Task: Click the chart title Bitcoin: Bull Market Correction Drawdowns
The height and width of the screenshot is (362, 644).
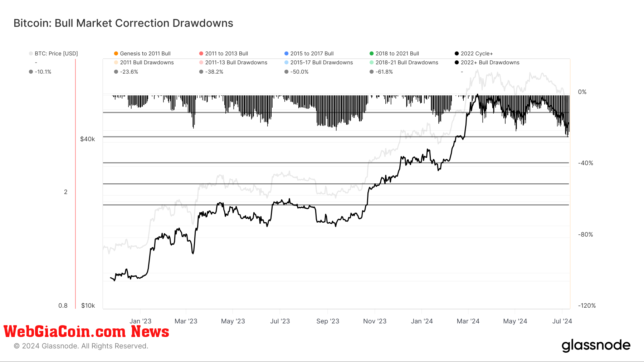Action: click(x=123, y=23)
